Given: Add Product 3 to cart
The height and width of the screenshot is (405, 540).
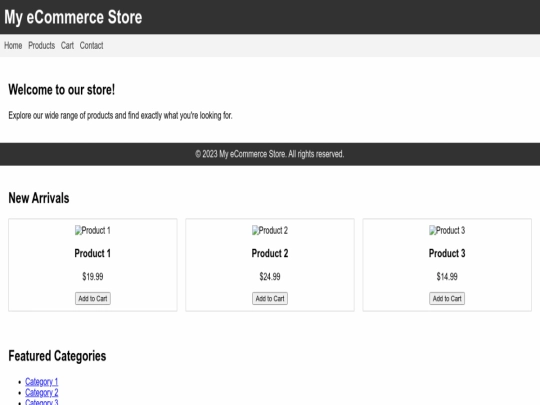Looking at the screenshot, I should (447, 299).
